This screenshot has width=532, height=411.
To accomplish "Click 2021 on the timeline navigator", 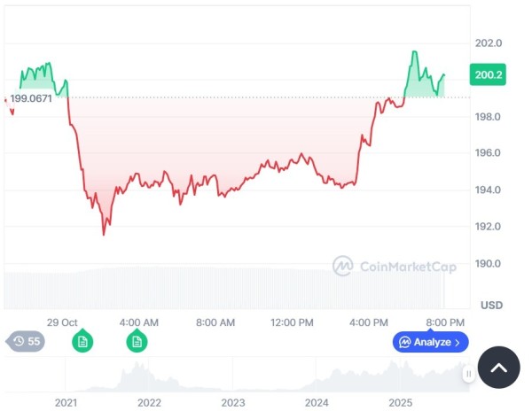I will point(66,402).
